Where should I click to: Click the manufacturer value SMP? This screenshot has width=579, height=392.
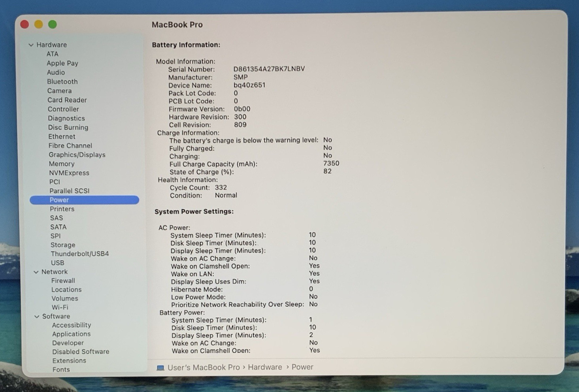[240, 77]
